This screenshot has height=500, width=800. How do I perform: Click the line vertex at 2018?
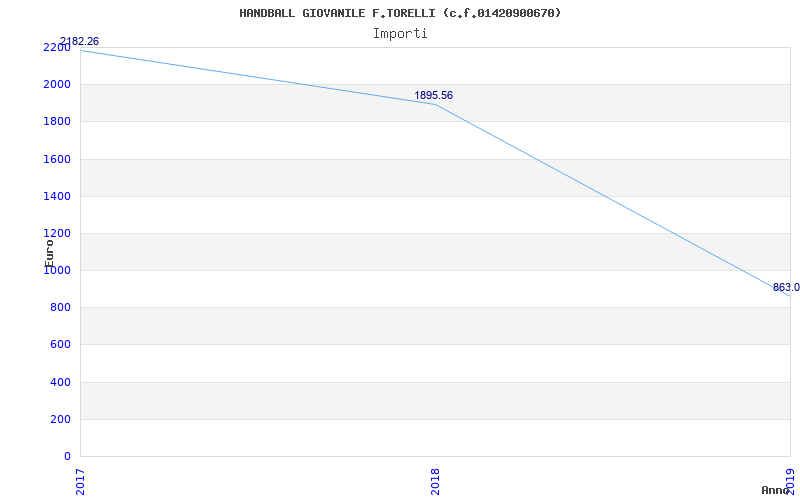pos(435,104)
